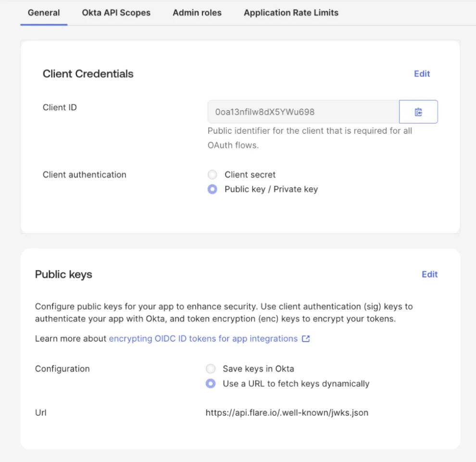Choose the Save keys in Okta option
The height and width of the screenshot is (462, 476).
[211, 369]
